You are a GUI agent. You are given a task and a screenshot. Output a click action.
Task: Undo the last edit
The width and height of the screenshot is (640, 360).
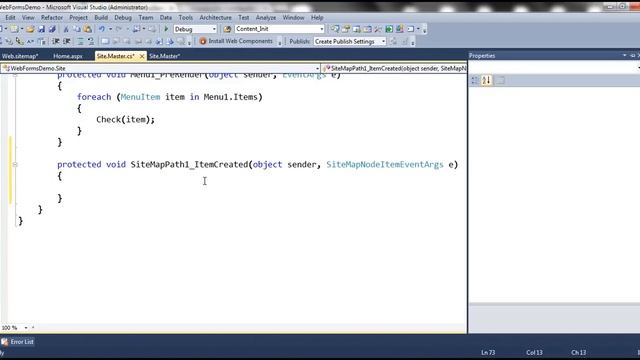(x=102, y=29)
